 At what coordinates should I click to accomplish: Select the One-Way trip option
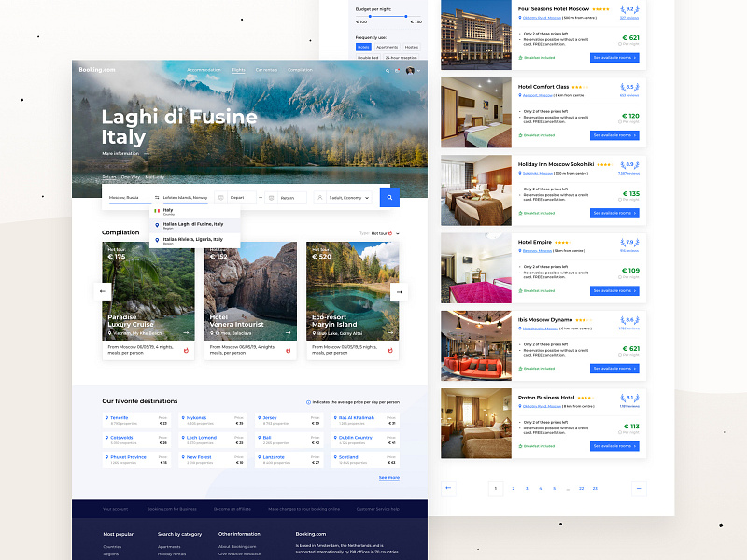pyautogui.click(x=132, y=176)
